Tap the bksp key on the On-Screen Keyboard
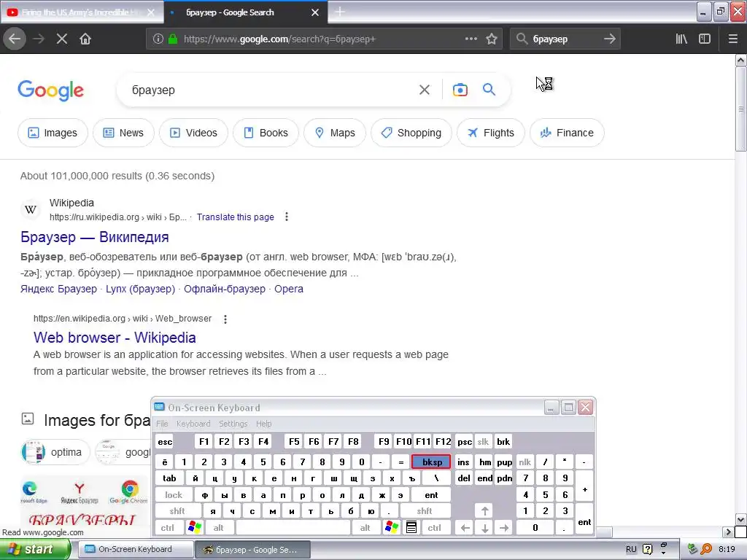Viewport: 747px width, 560px height. click(x=432, y=462)
